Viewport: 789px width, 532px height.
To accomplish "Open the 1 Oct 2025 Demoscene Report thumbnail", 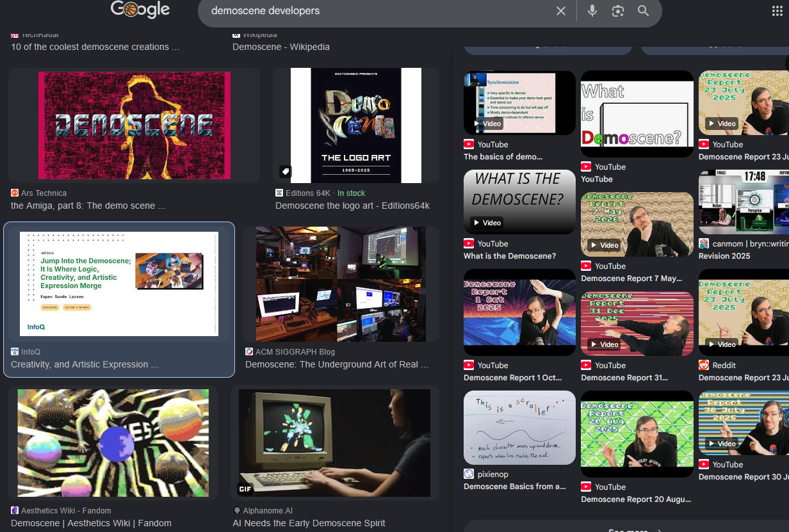I will [x=519, y=312].
